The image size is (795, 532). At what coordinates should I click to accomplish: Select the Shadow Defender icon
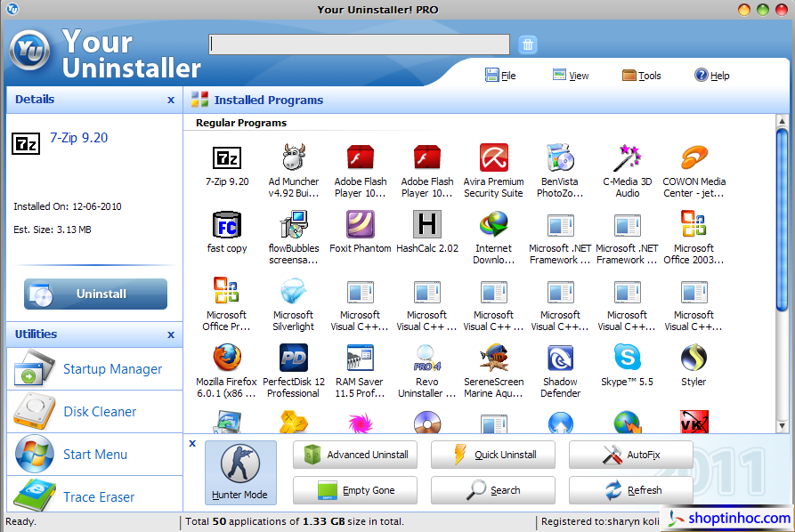pos(560,359)
